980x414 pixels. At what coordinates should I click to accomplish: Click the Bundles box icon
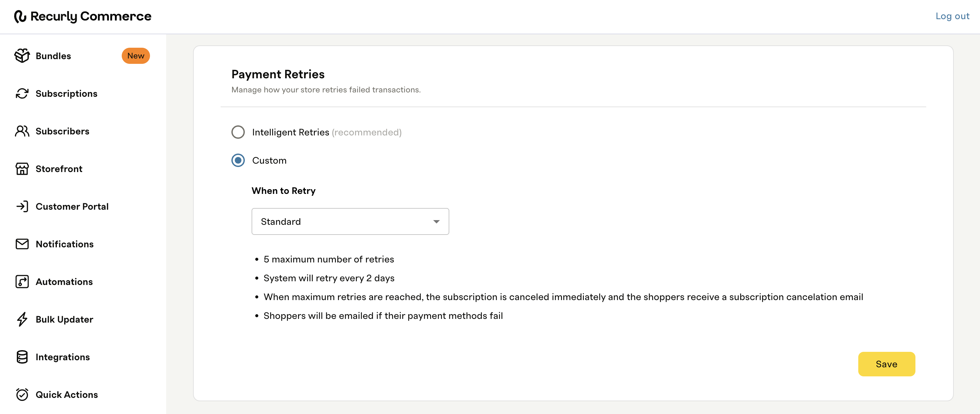(x=22, y=56)
